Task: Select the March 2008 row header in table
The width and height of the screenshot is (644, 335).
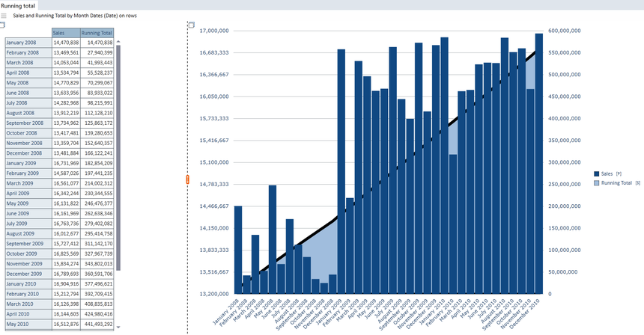Action: (x=28, y=63)
